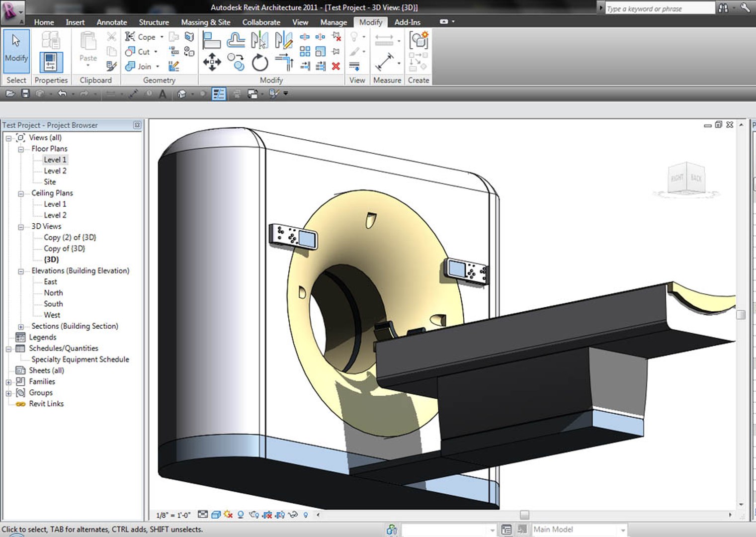Open the Cope dropdown arrow
Viewport: 756px width, 537px height.
tap(162, 37)
